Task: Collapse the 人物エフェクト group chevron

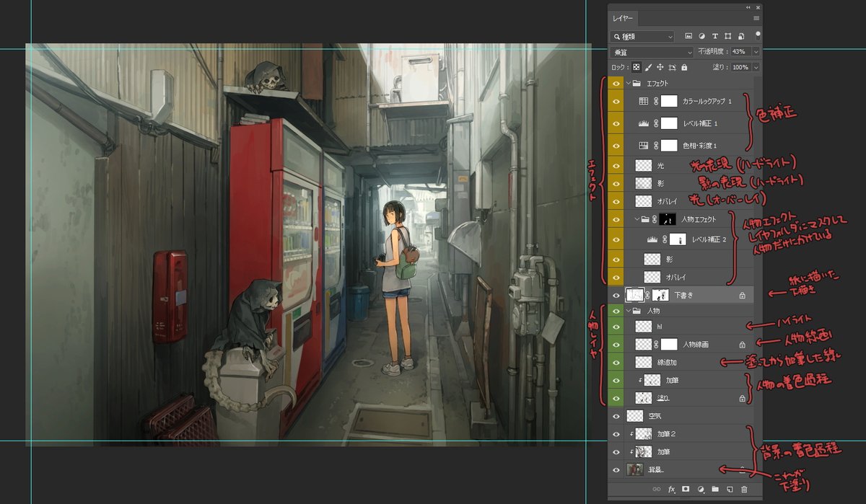Action: tap(638, 219)
